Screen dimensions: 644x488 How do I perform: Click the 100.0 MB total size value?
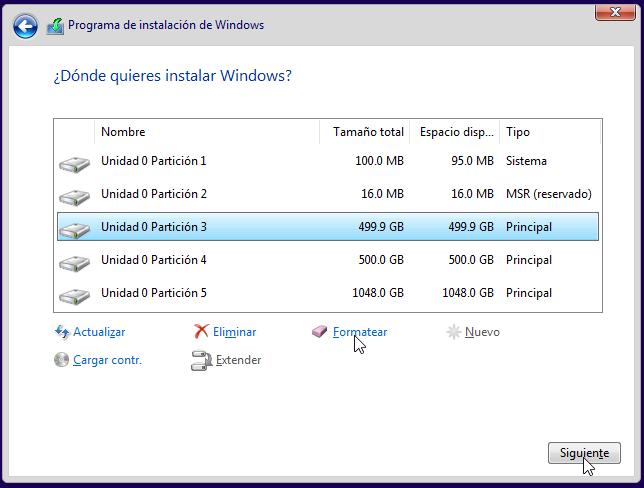380,161
